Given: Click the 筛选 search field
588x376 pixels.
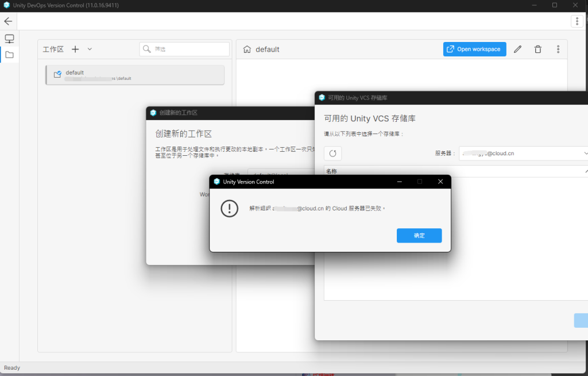Looking at the screenshot, I should 184,49.
